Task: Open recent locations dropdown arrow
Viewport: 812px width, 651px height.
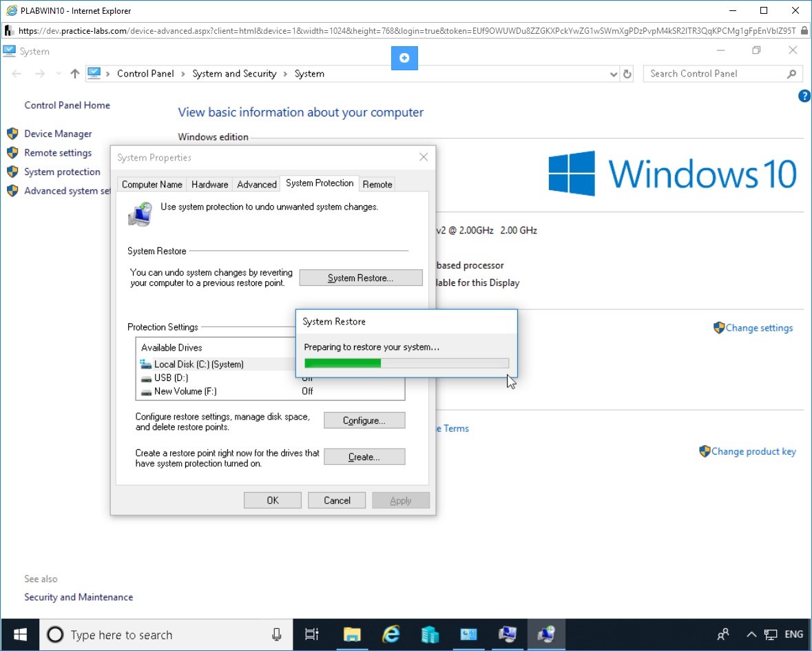Action: click(58, 74)
